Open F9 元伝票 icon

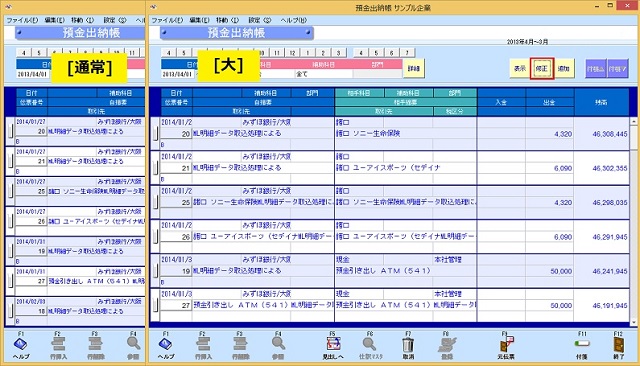(x=506, y=344)
